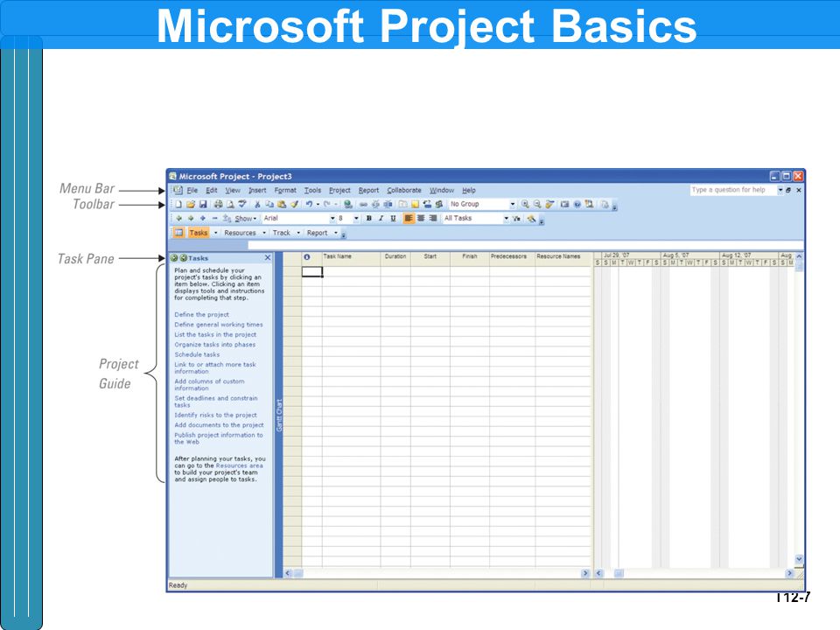Click the Undo arrow icon
This screenshot has height=630, width=840.
(x=309, y=204)
